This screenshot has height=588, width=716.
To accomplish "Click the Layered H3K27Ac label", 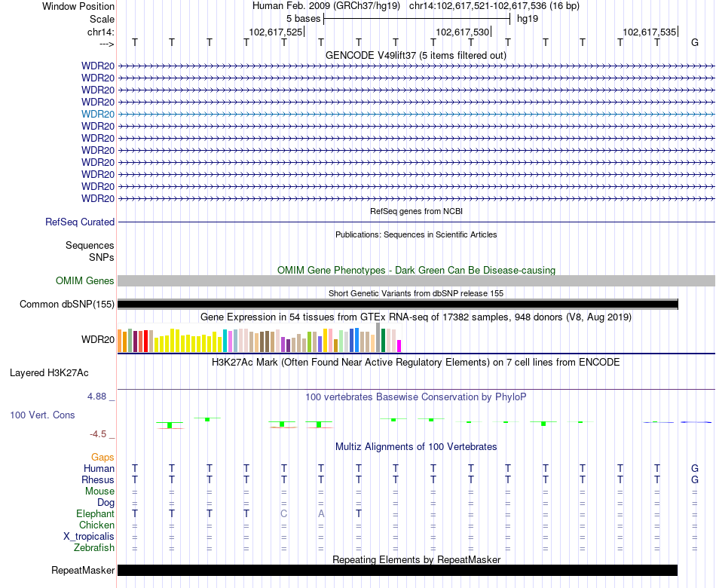I will [49, 373].
